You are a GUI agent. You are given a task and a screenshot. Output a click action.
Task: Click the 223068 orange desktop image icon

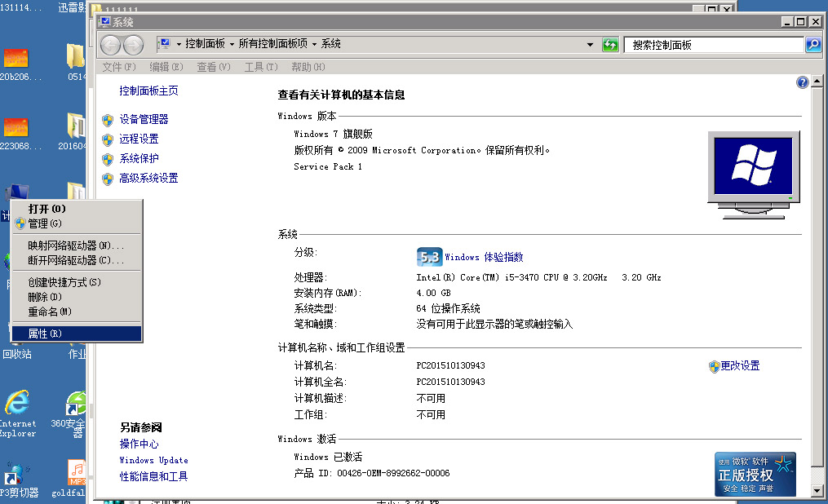15,127
